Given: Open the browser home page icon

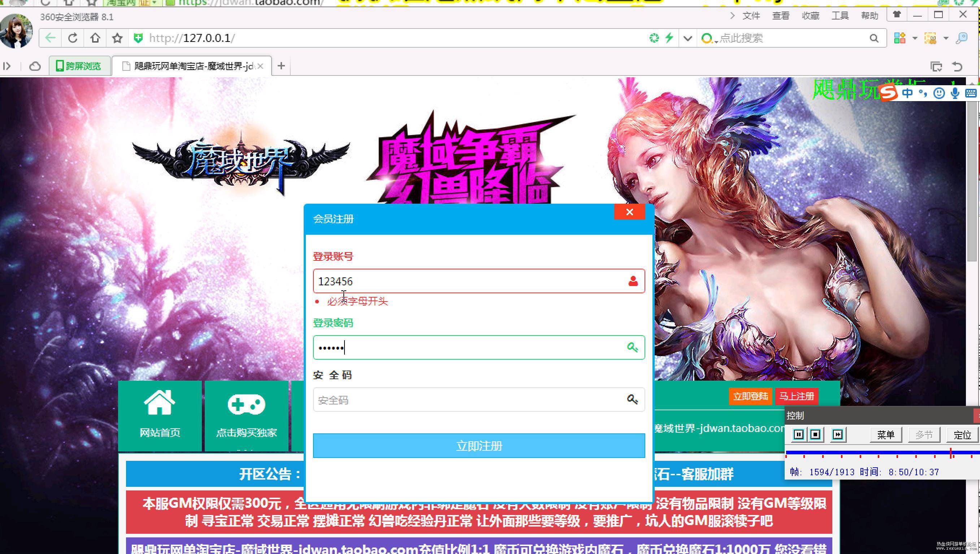Looking at the screenshot, I should tap(95, 38).
